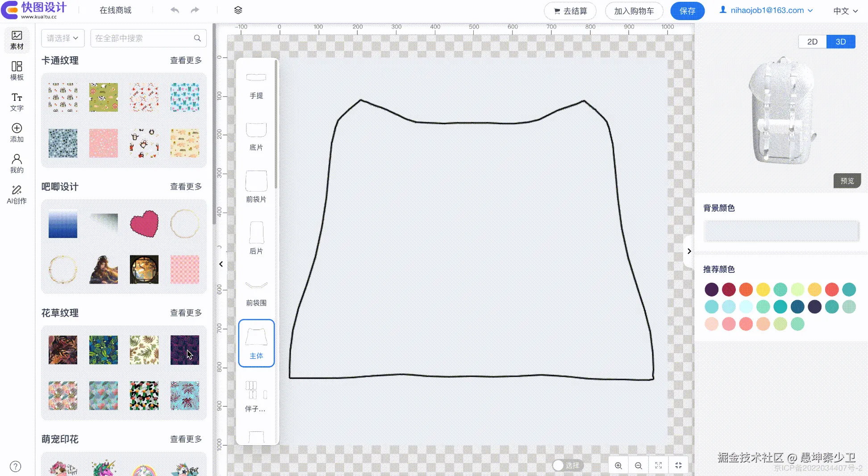Toggle the 选择 switch at the canvas bottom
Viewport: 868px width, 476px height.
tap(558, 465)
